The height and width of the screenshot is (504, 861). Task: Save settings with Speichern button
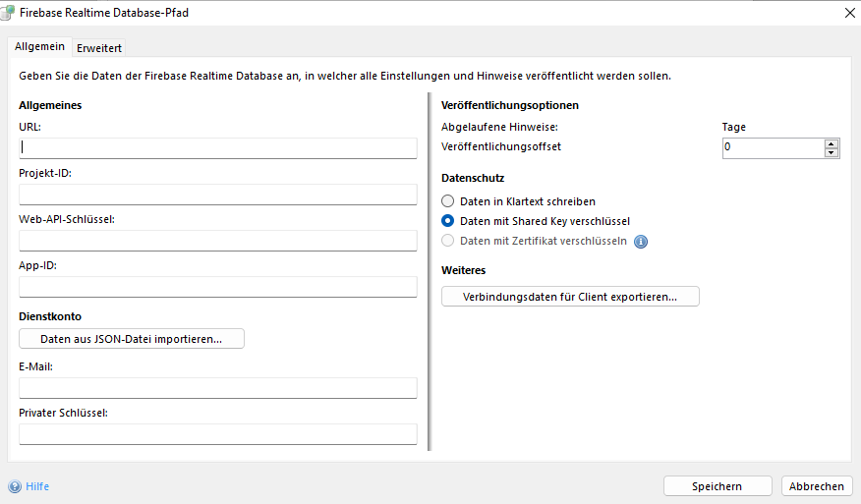[x=717, y=486]
